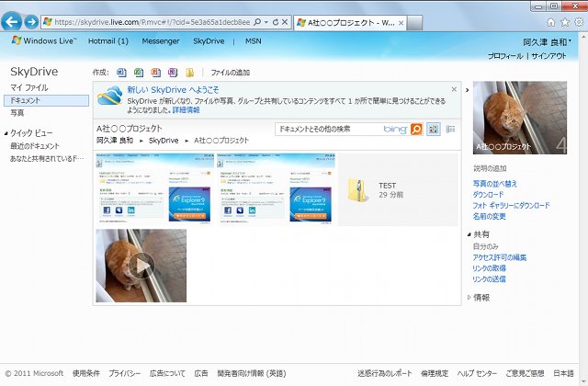Click the browser back arrow
This screenshot has width=588, height=386.
pyautogui.click(x=11, y=22)
